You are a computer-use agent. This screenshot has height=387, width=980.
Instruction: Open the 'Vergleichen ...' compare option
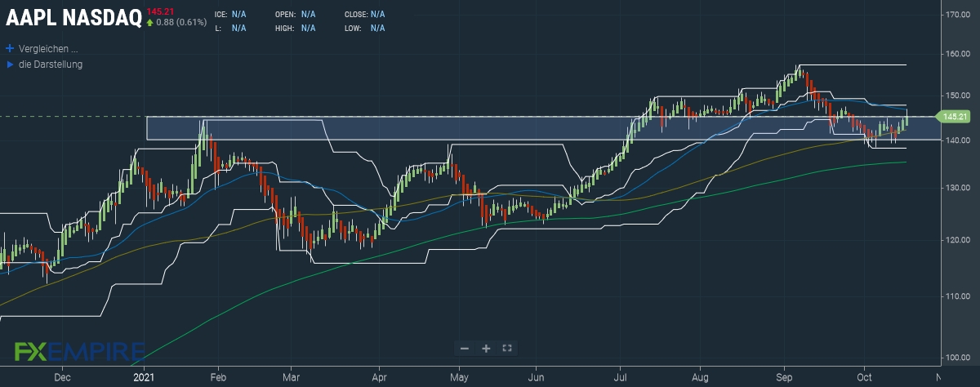[48, 48]
